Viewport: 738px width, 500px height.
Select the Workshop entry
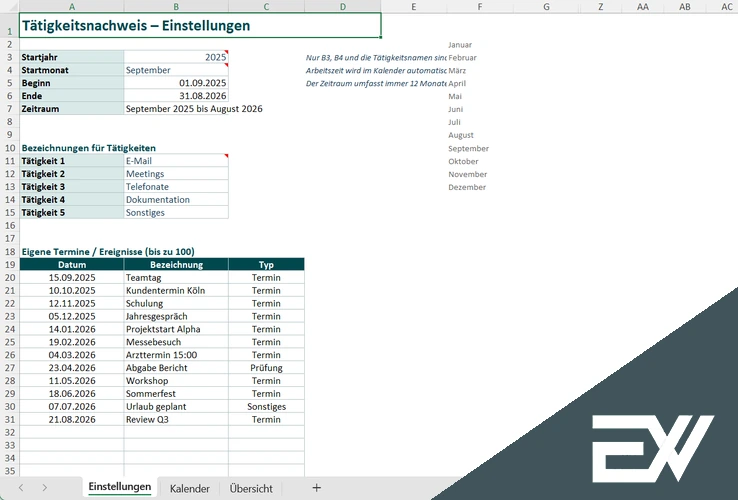pos(176,380)
